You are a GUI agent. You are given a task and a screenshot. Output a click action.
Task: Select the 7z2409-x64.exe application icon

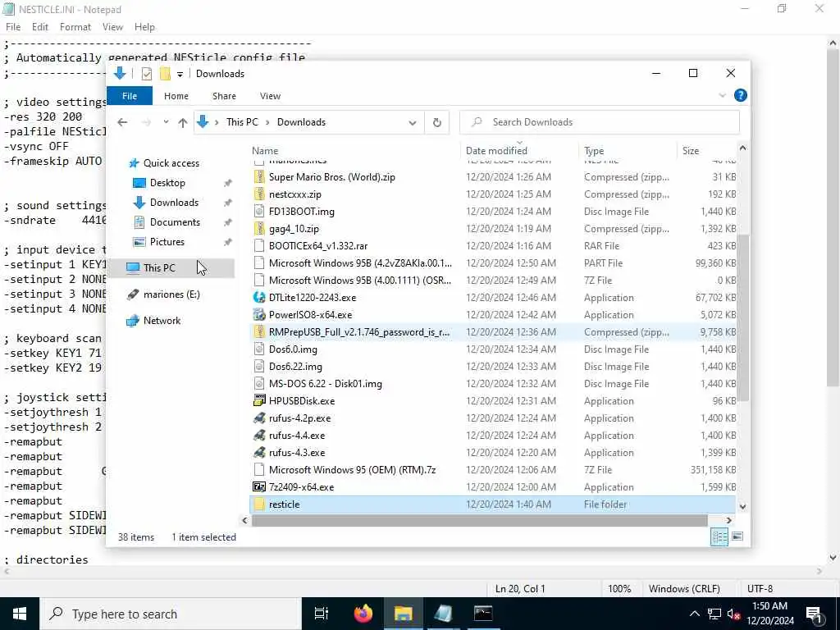(259, 487)
